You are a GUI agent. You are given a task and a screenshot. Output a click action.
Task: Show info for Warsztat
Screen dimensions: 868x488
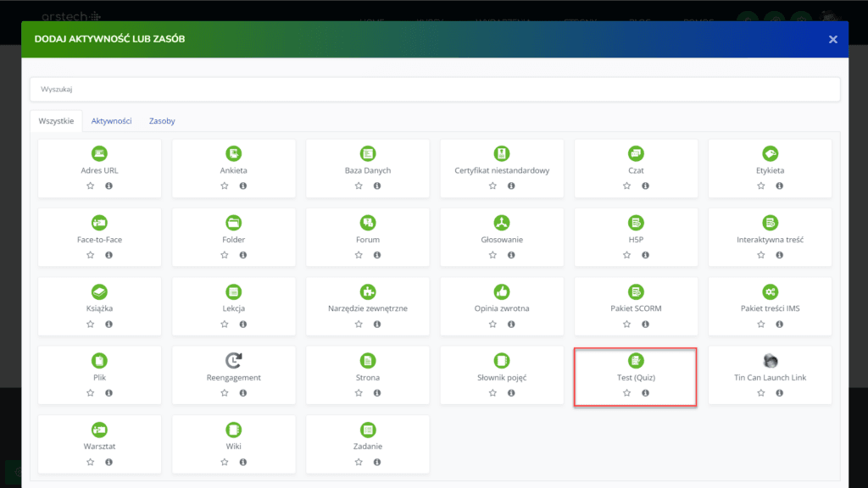(108, 462)
